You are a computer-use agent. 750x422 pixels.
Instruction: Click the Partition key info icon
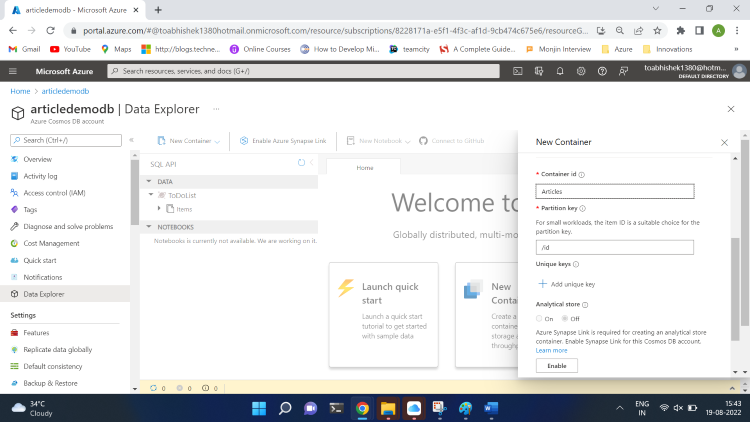[x=583, y=209]
